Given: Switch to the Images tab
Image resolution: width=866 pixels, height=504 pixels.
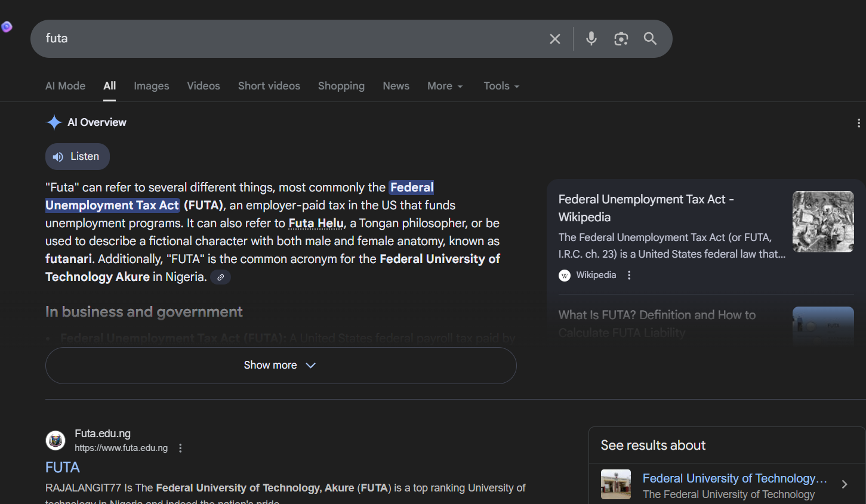Looking at the screenshot, I should (x=151, y=86).
